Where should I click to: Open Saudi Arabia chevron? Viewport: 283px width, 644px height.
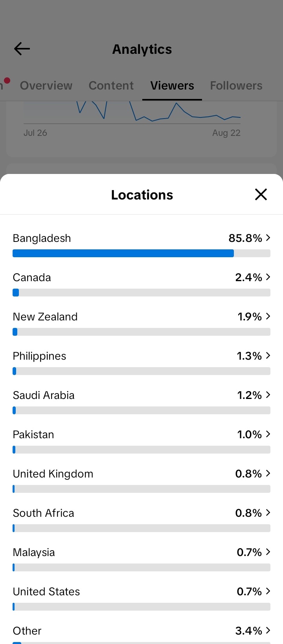tap(268, 395)
